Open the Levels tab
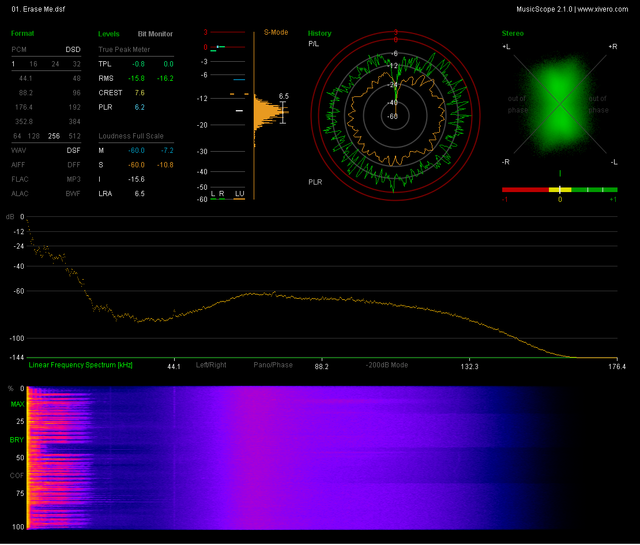640x545 pixels. click(x=109, y=34)
